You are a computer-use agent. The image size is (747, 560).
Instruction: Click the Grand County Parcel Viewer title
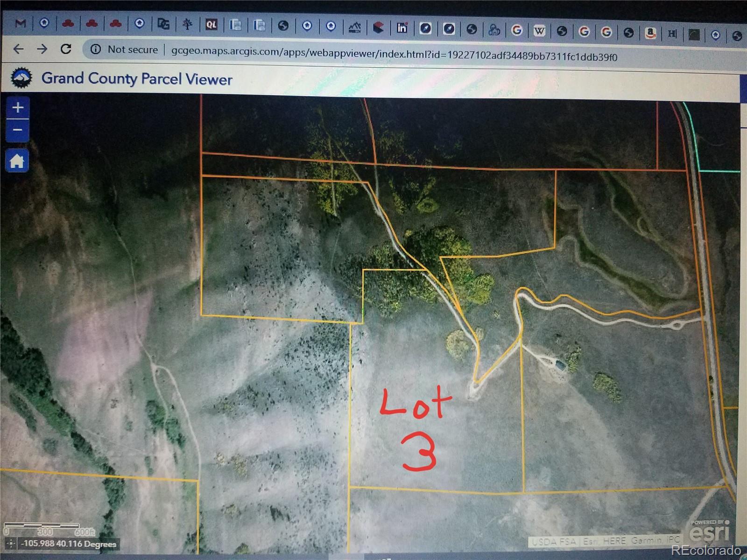[x=137, y=78]
